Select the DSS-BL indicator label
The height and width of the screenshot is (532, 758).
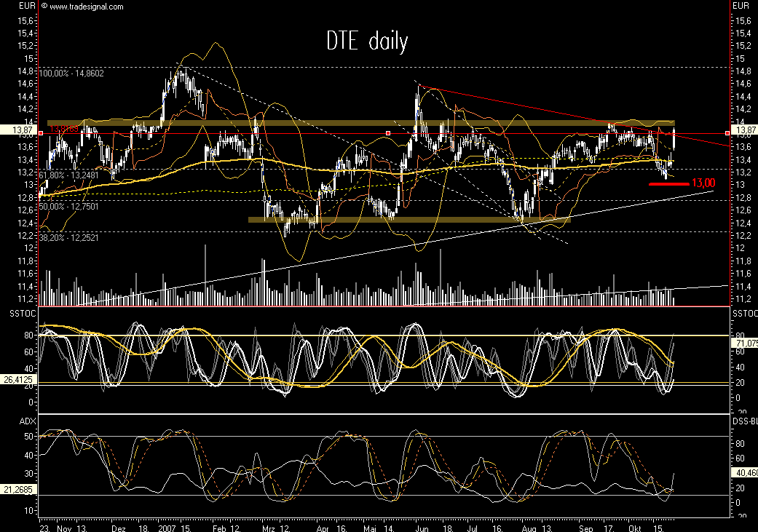click(743, 420)
